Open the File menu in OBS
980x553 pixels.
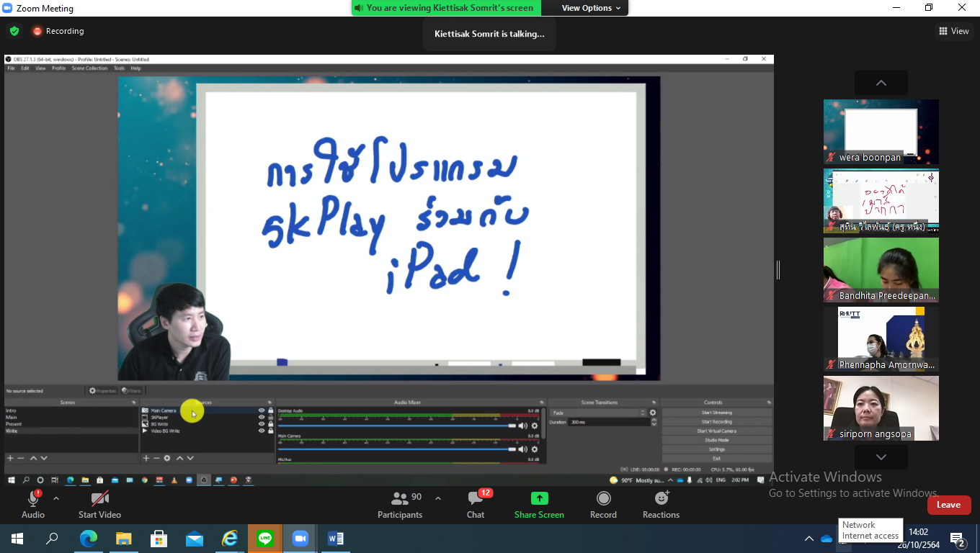11,68
